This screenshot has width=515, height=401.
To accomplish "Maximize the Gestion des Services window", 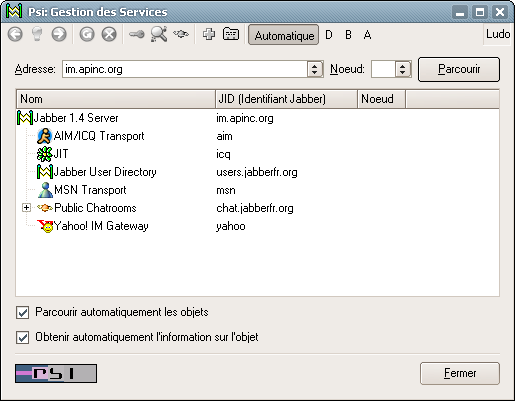I will (480, 13).
